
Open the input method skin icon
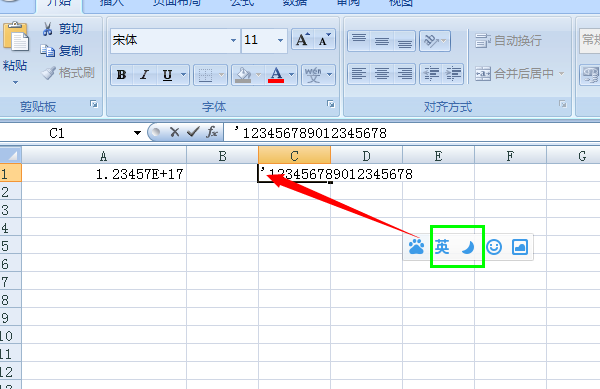coord(520,247)
